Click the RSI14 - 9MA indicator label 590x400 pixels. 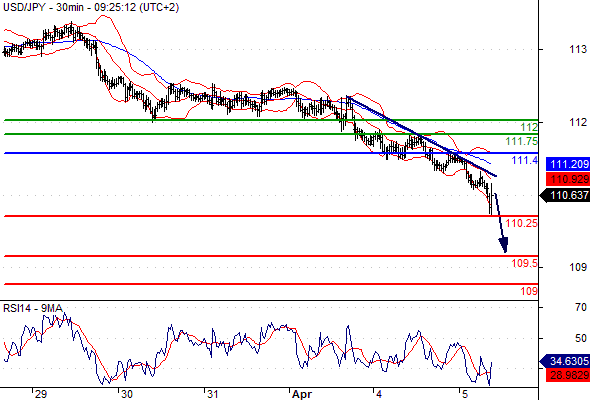click(33, 308)
